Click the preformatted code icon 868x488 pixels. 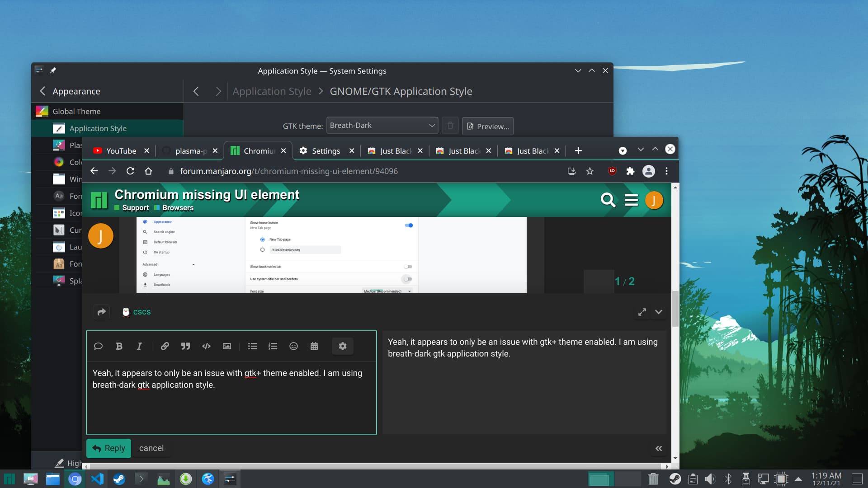(x=206, y=346)
